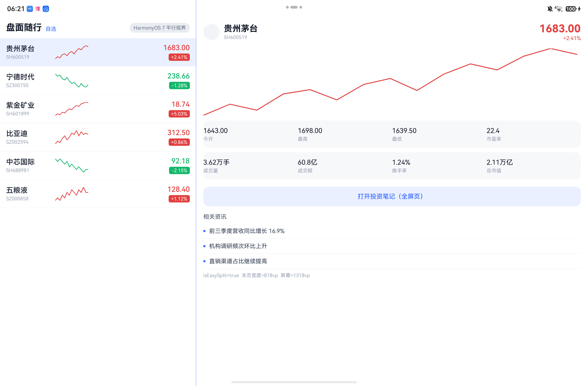The height and width of the screenshot is (386, 588).
Task: Tap the +1.12% change badge
Action: (x=179, y=199)
